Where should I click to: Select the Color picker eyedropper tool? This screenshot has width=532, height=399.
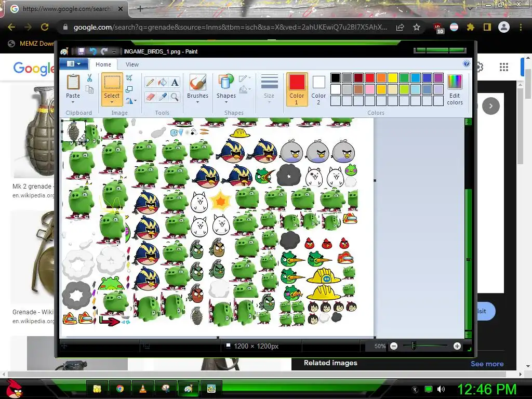coord(162,97)
